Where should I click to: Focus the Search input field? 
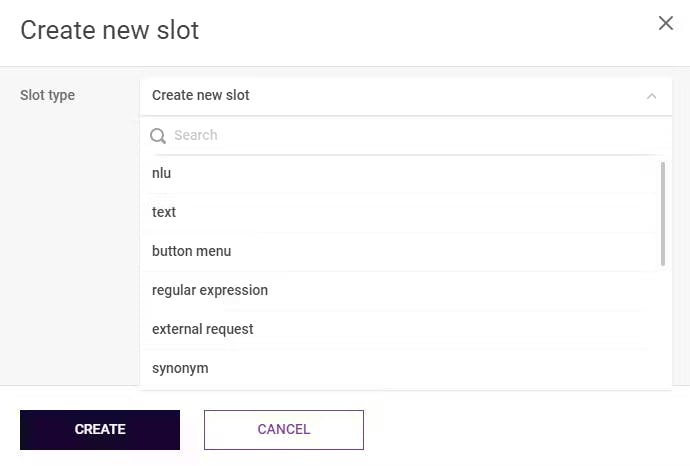[x=410, y=136]
